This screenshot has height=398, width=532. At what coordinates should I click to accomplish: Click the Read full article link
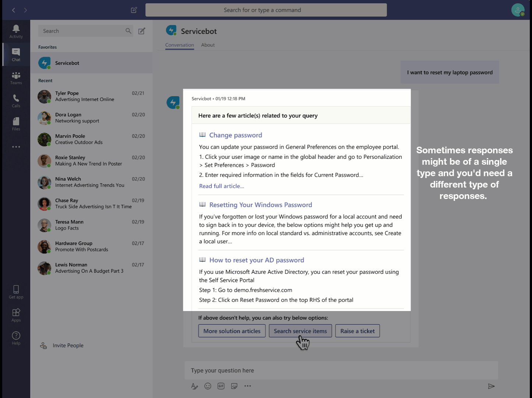[222, 186]
